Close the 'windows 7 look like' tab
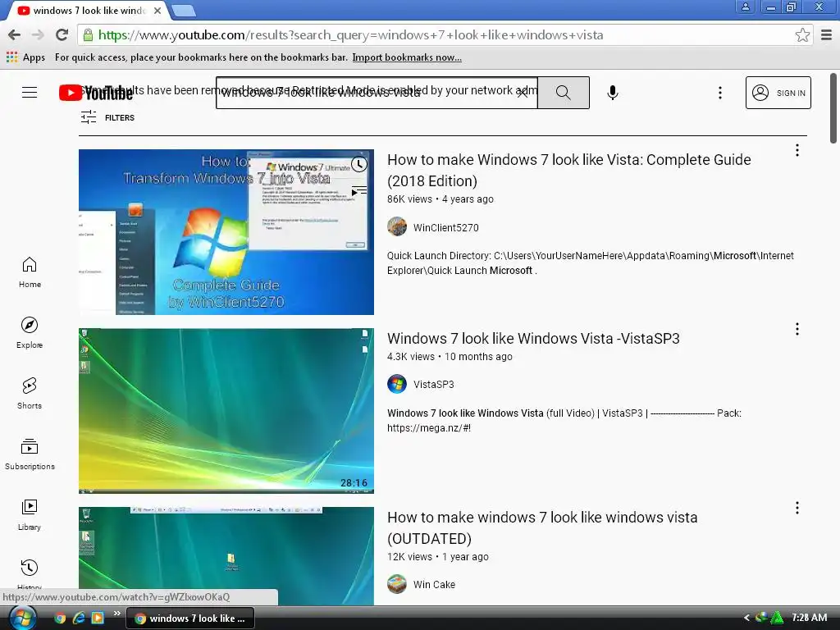 point(157,10)
